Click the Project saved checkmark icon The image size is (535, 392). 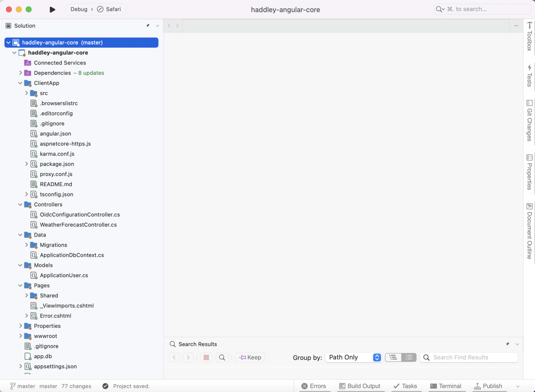106,386
